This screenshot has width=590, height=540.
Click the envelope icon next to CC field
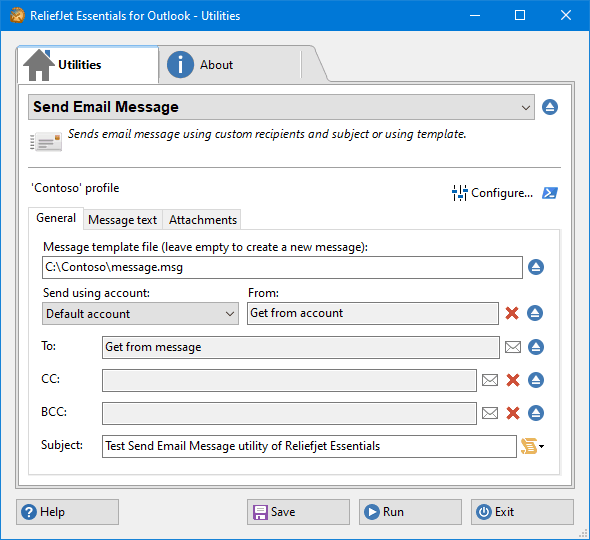(x=490, y=380)
